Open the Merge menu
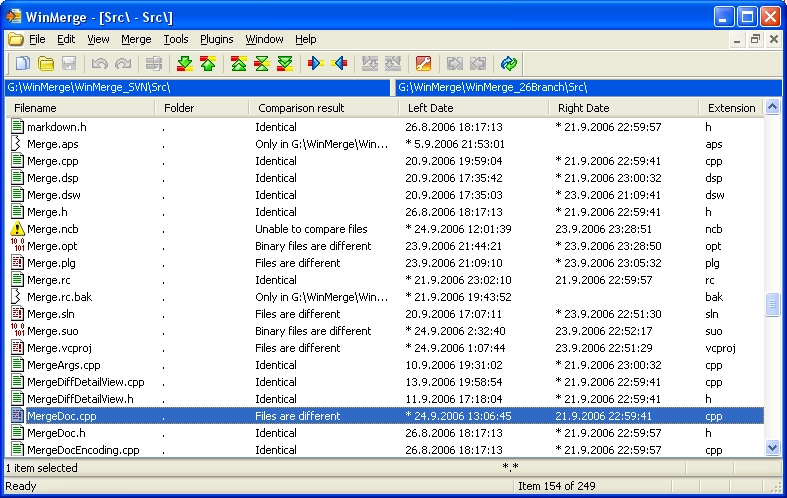The height and width of the screenshot is (498, 787). point(136,39)
